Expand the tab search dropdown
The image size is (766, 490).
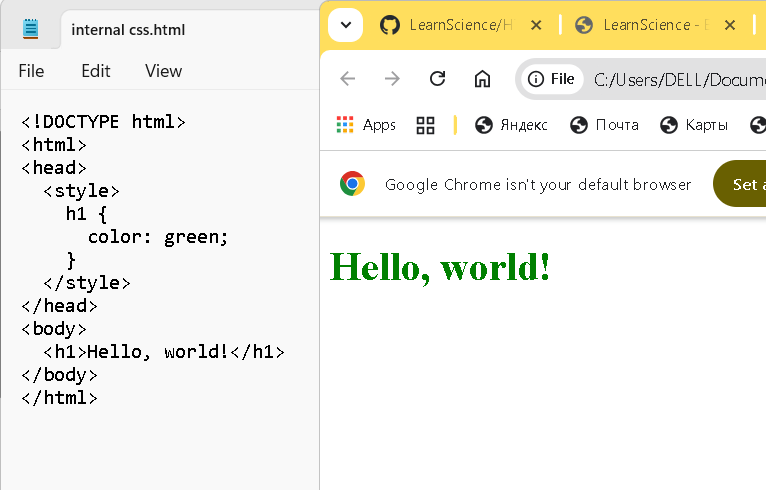[345, 25]
